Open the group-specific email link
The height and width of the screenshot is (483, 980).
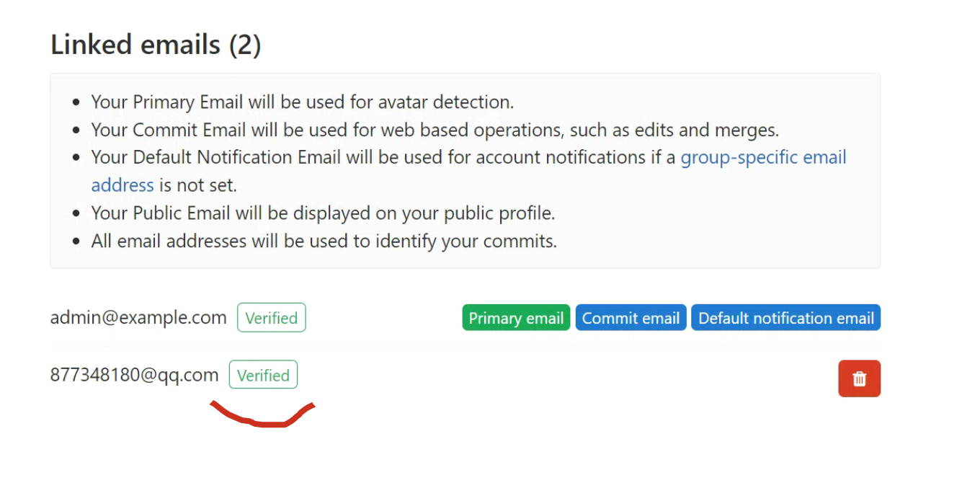pos(763,157)
